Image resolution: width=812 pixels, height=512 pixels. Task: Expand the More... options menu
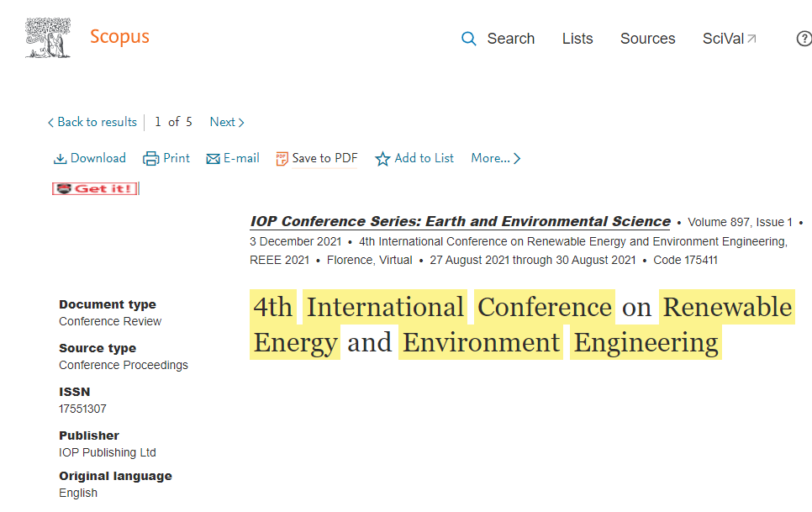click(495, 158)
